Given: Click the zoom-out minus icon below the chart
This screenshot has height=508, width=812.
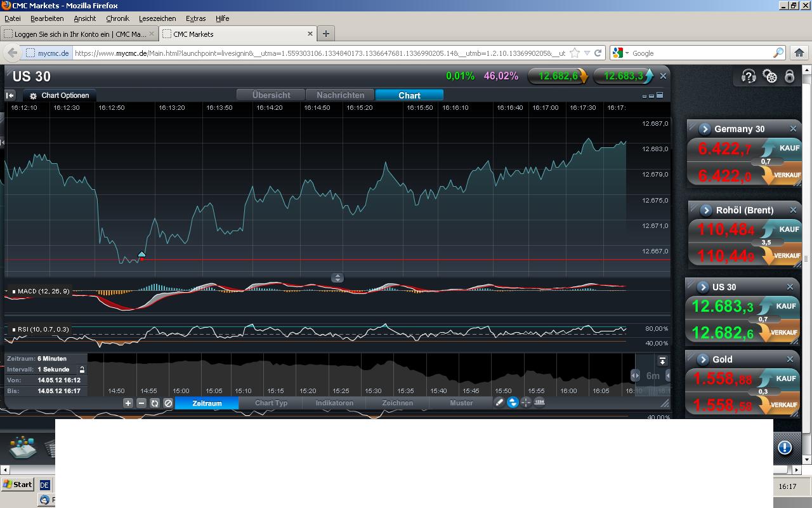Looking at the screenshot, I should [x=141, y=403].
